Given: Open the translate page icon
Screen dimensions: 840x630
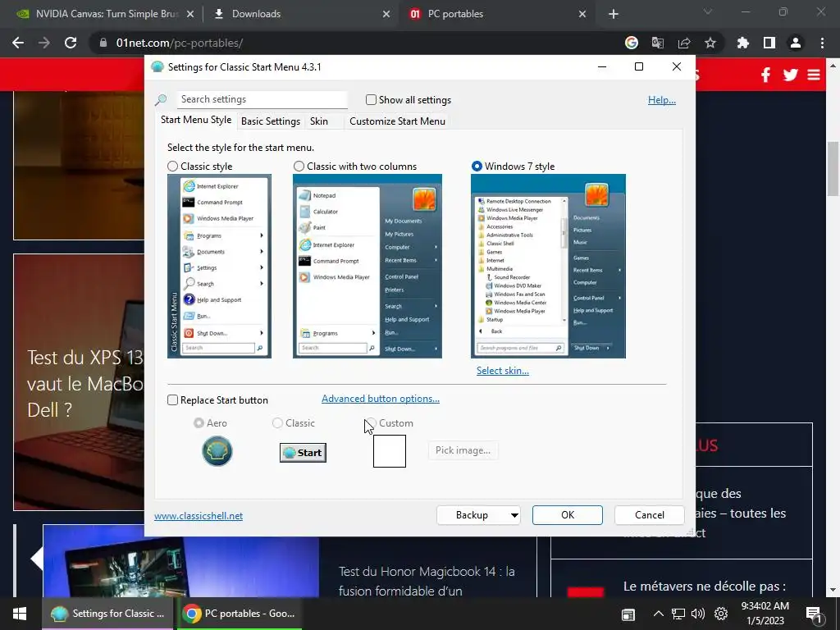Looking at the screenshot, I should pos(658,43).
